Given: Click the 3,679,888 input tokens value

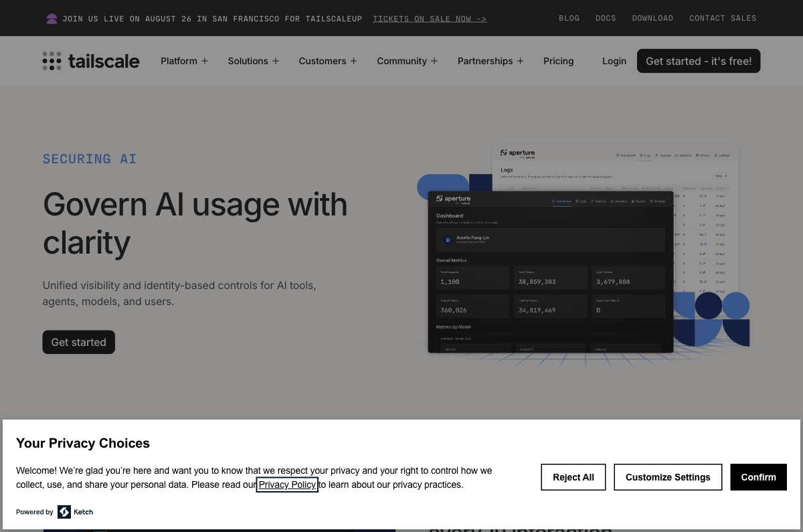Looking at the screenshot, I should (613, 282).
